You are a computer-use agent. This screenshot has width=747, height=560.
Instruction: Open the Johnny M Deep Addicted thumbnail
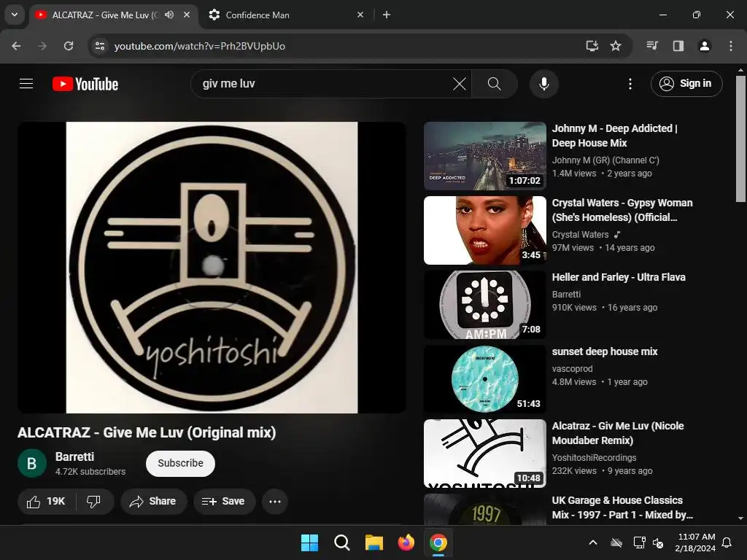pos(485,156)
